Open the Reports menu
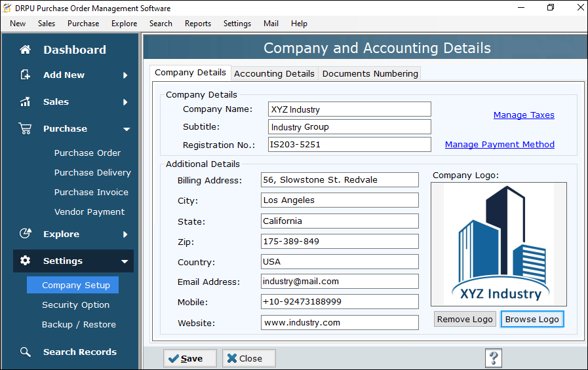 coord(198,24)
